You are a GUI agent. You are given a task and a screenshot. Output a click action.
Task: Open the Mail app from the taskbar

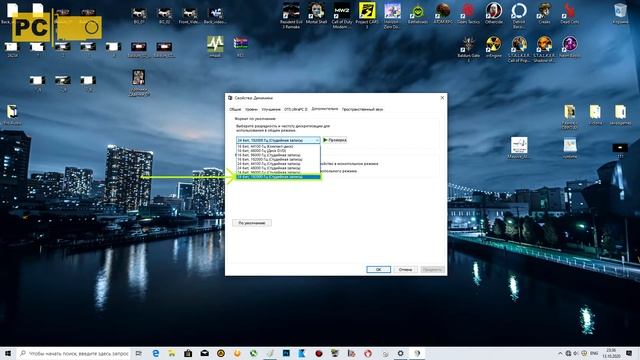204,353
